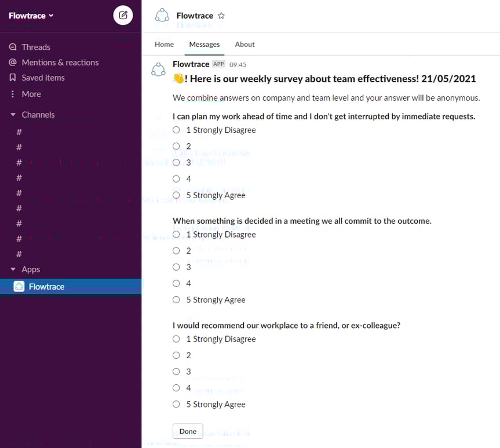Switch to the About tab

pyautogui.click(x=244, y=44)
